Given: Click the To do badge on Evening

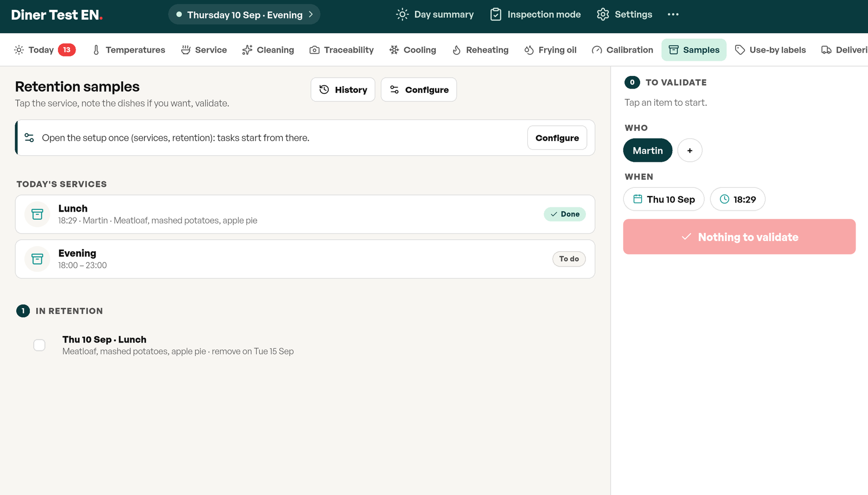Looking at the screenshot, I should pos(569,259).
